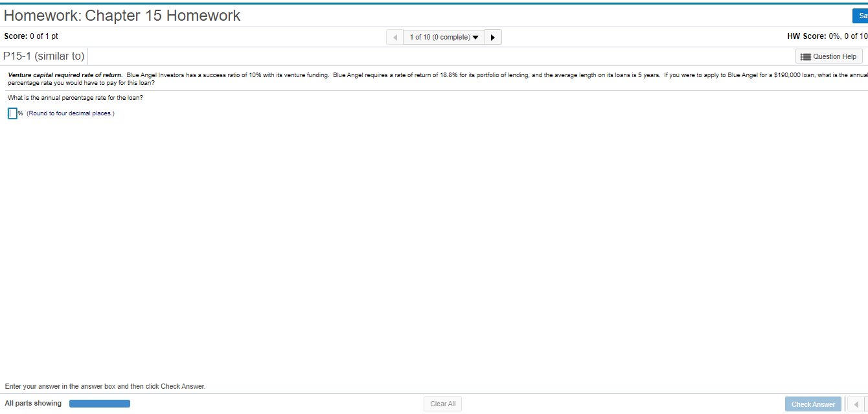The image size is (868, 414).
Task: Click the left-pointing triangle near the question selector
Action: pyautogui.click(x=394, y=37)
